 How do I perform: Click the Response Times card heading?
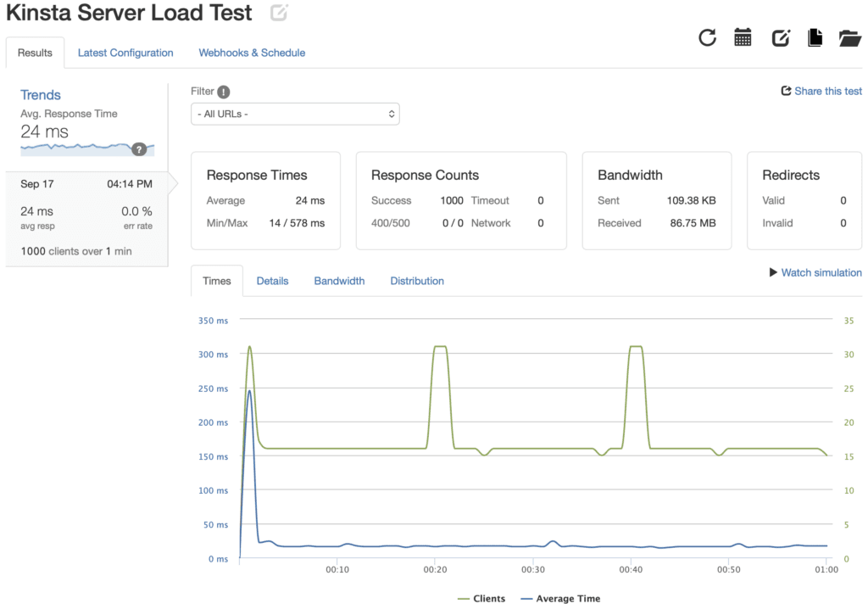pyautogui.click(x=256, y=175)
